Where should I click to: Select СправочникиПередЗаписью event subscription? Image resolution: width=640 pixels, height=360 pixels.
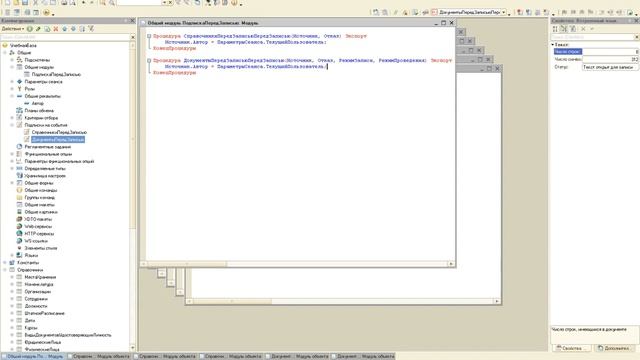[59, 132]
